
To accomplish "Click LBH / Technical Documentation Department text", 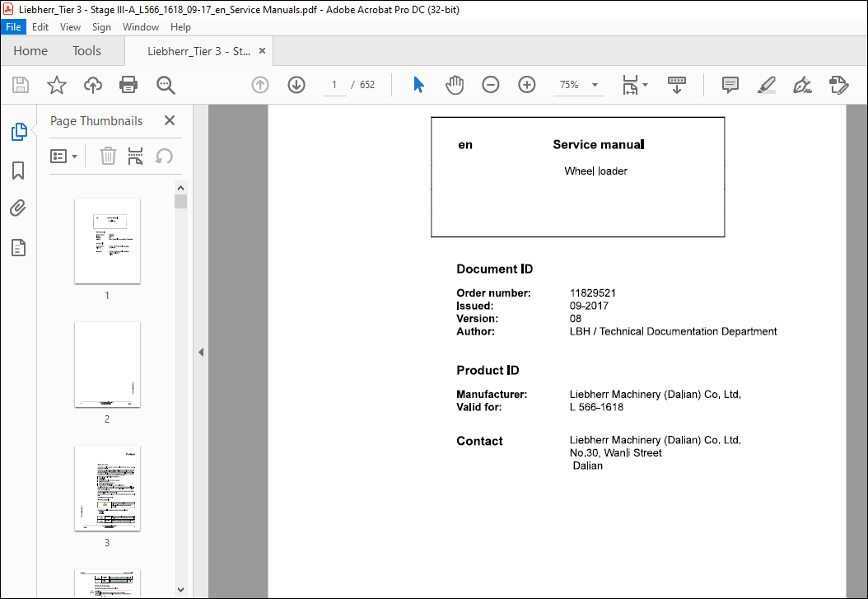I will click(673, 331).
